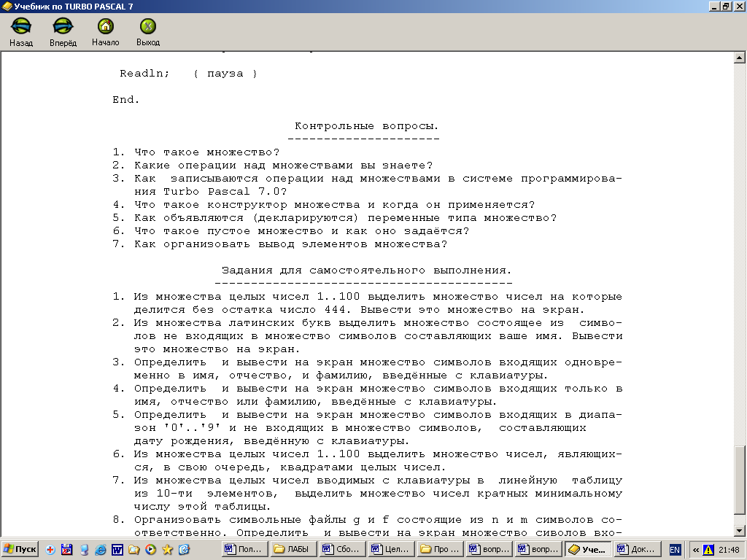
Task: Open the computer quick launch icon
Action: click(x=84, y=550)
